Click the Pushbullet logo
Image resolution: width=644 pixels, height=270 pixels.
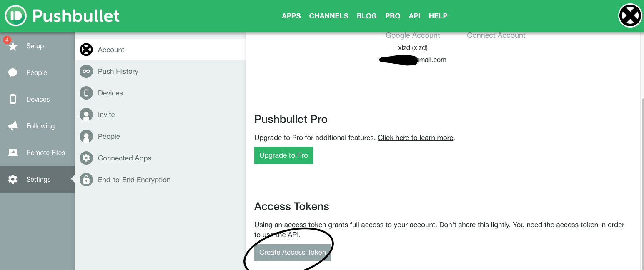click(x=61, y=15)
